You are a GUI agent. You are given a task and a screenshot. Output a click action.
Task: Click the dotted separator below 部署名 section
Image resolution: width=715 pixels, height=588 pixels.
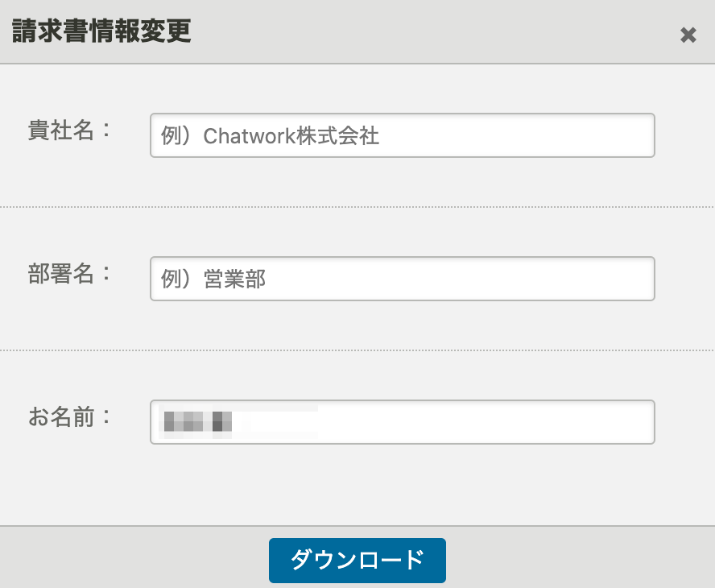pyautogui.click(x=357, y=350)
